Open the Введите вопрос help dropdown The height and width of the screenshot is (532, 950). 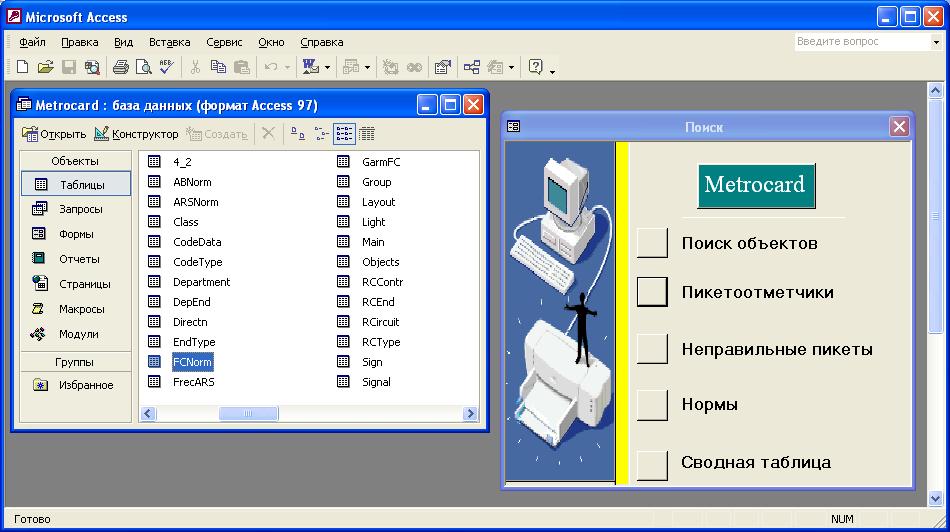tap(936, 42)
